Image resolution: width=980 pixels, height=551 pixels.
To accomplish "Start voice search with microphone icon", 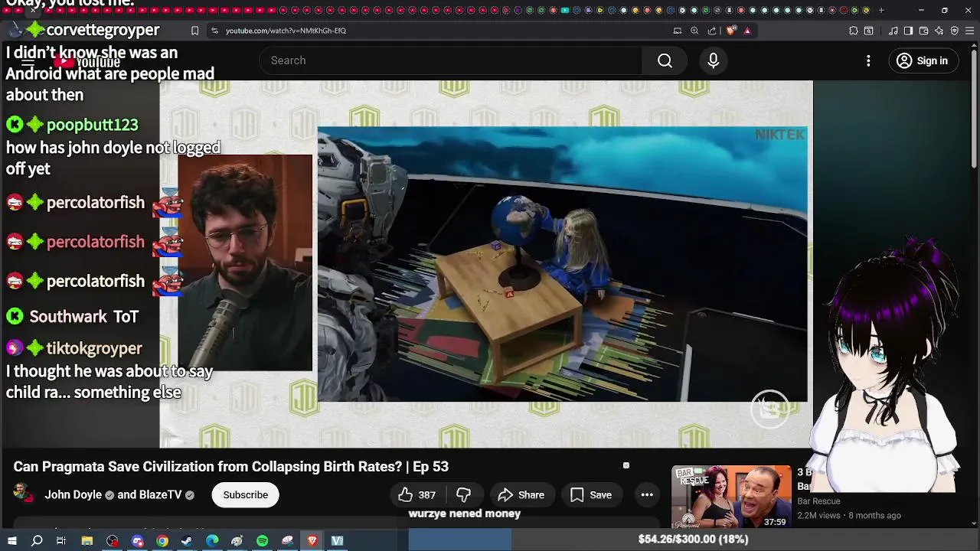I will (x=714, y=60).
